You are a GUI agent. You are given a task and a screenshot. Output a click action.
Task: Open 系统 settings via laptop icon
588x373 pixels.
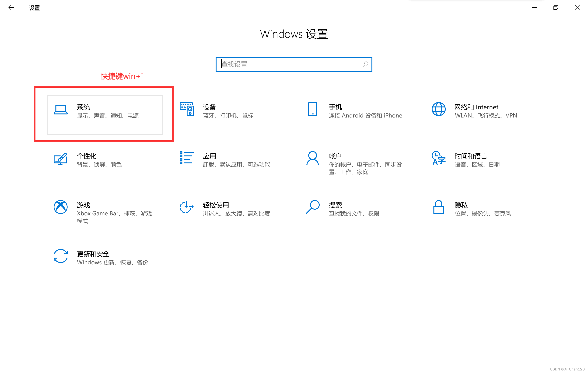tap(61, 110)
